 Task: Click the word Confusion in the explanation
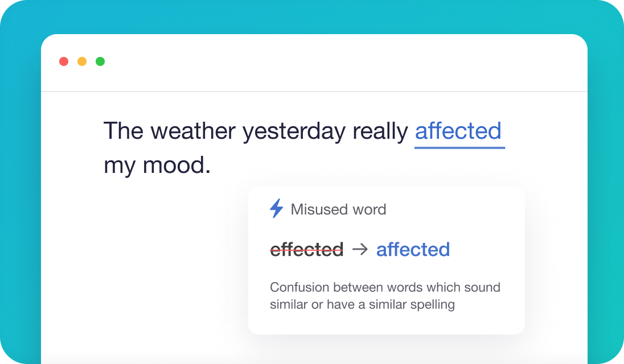pyautogui.click(x=299, y=287)
